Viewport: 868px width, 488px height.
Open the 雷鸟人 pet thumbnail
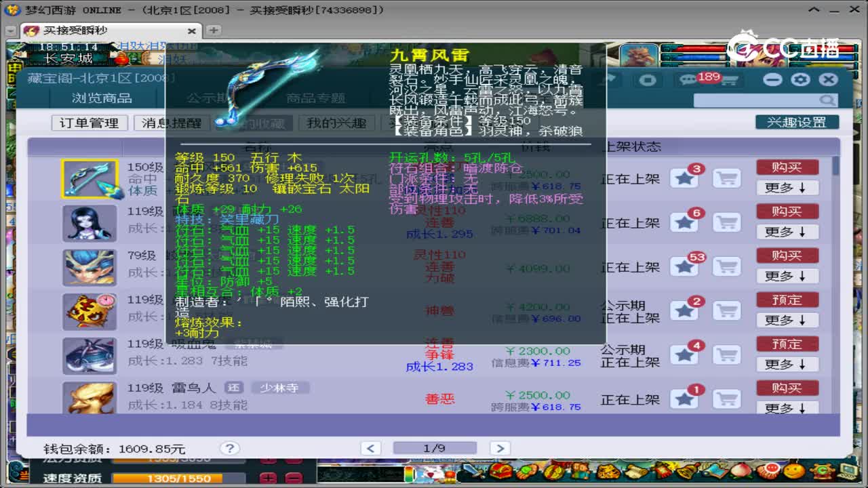tap(89, 398)
